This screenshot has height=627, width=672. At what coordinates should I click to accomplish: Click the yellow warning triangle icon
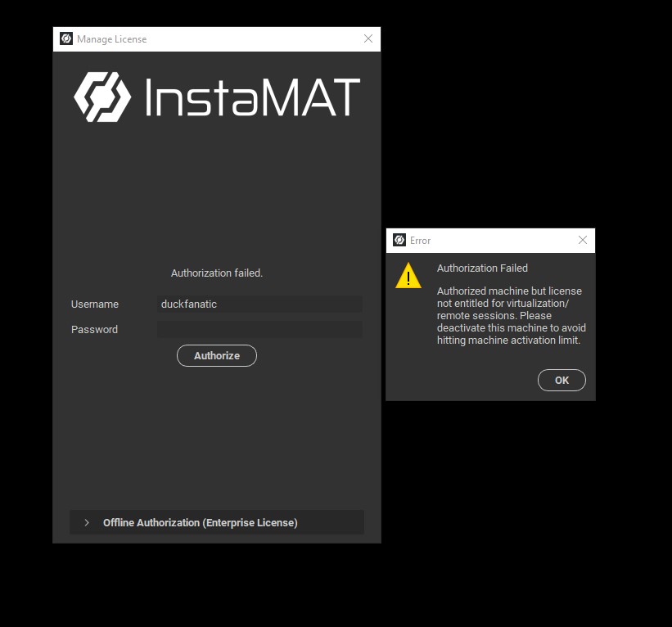(408, 276)
